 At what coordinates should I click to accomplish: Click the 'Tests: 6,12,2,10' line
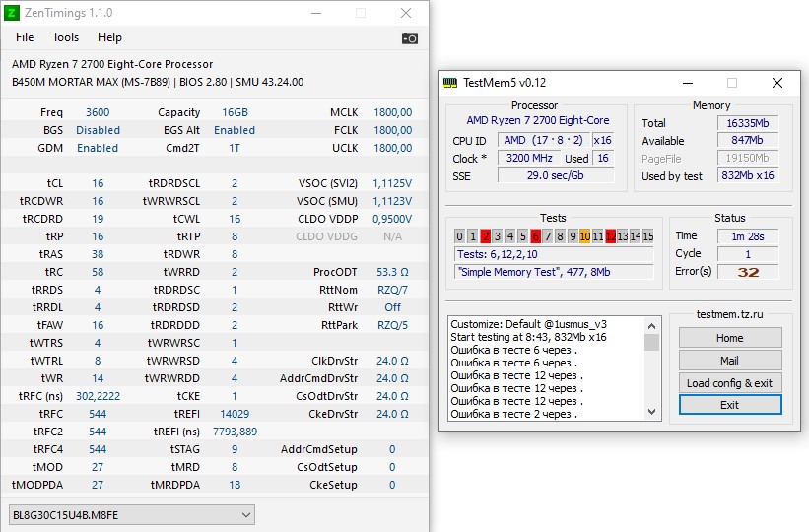pos(554,254)
